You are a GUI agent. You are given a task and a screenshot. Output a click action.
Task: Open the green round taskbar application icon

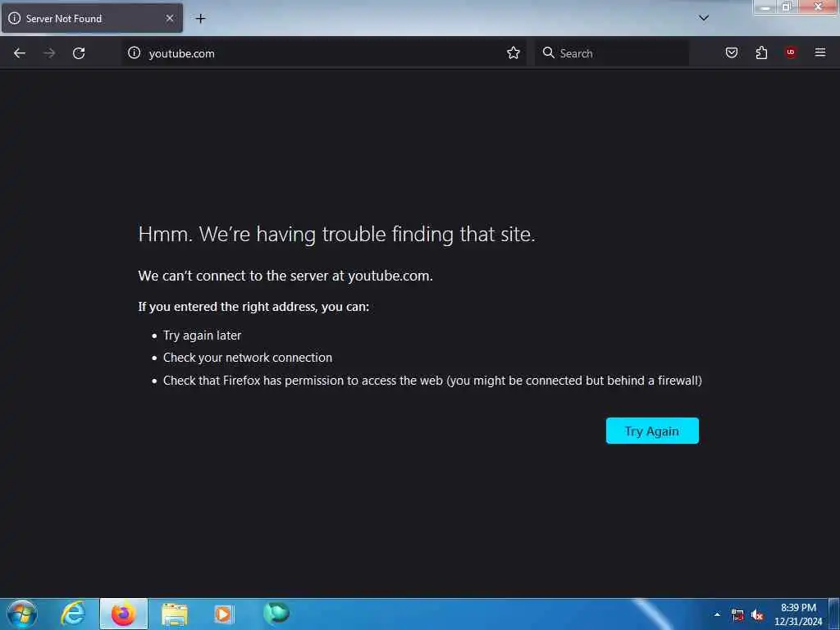point(276,613)
